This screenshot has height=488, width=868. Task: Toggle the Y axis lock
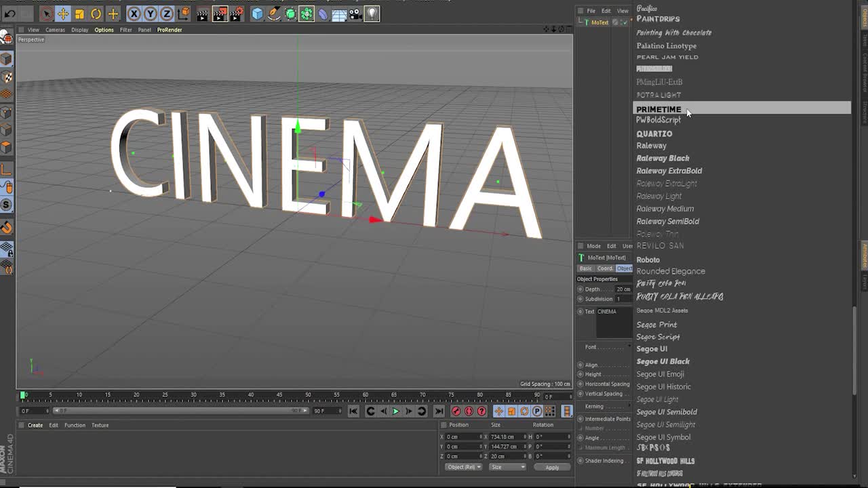[151, 14]
